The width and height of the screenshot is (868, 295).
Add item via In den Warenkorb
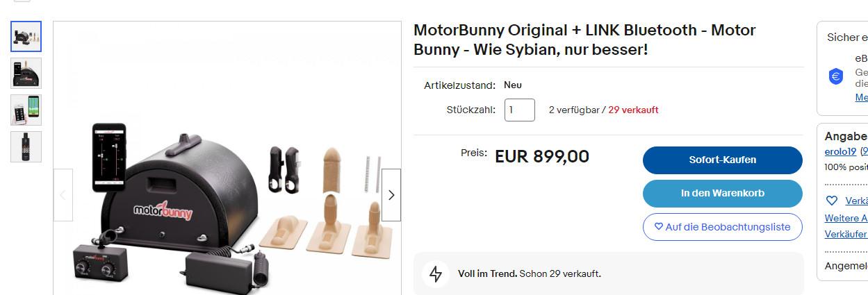pos(722,194)
